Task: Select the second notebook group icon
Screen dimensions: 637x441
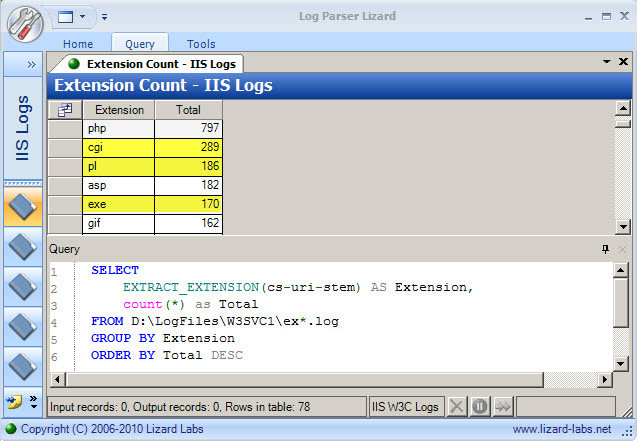Action: (23, 247)
